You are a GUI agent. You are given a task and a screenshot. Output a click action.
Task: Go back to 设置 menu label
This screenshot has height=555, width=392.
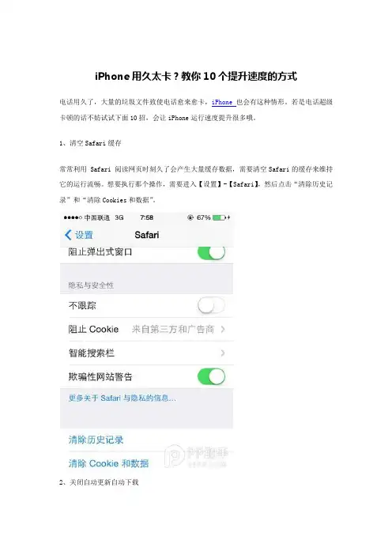pyautogui.click(x=84, y=235)
